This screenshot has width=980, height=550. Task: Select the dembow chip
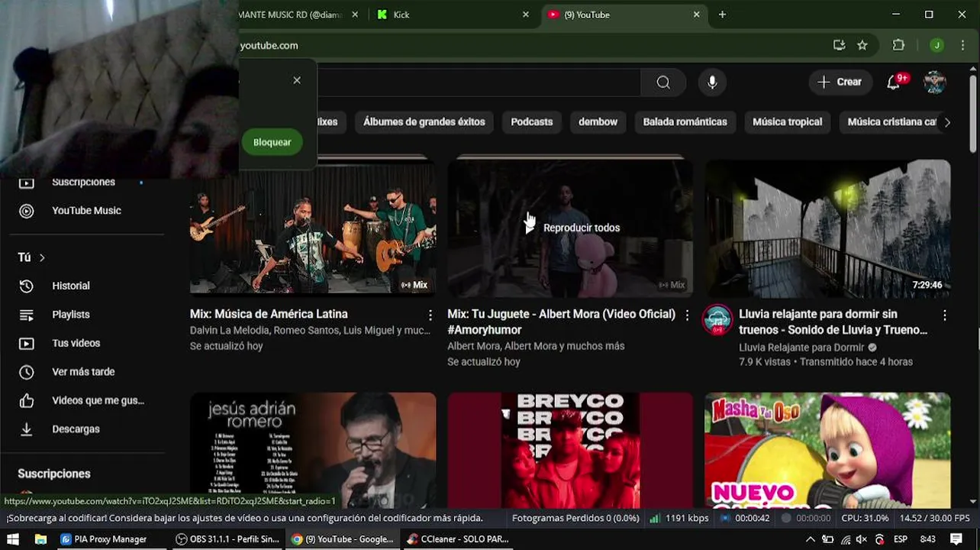click(x=598, y=121)
